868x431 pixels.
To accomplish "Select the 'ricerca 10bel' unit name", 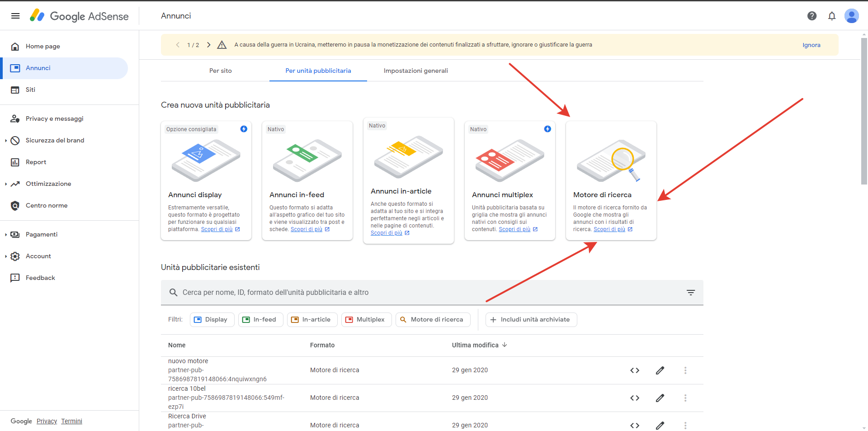I will pyautogui.click(x=187, y=388).
